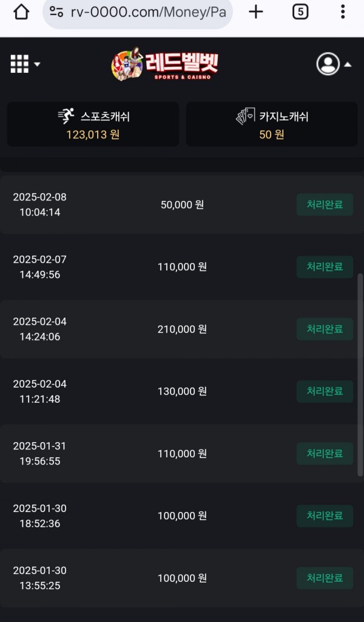Click the Red Velvet site logo
364x622 pixels.
(x=165, y=64)
